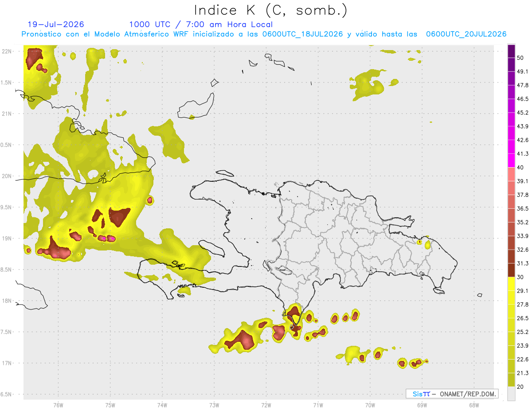Click the colorbar value '49.1'
This screenshot has width=532, height=411.
523,71
